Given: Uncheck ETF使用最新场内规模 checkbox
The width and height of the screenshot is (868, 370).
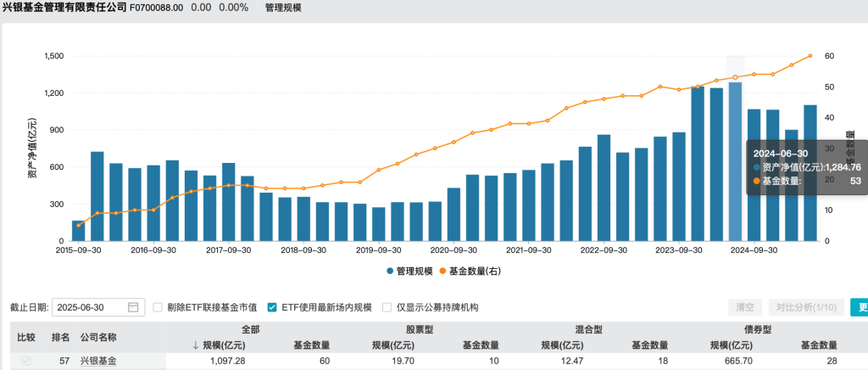Looking at the screenshot, I should pyautogui.click(x=272, y=307).
